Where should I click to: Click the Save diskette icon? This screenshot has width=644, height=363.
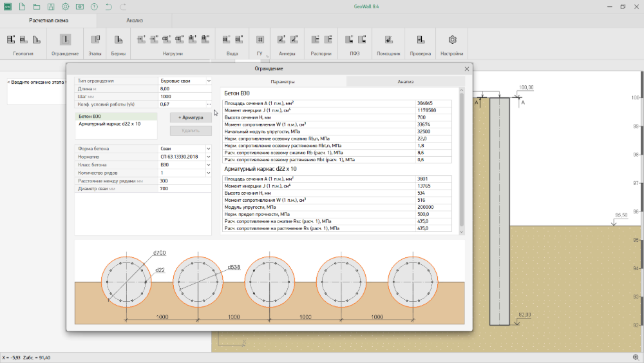tap(51, 6)
